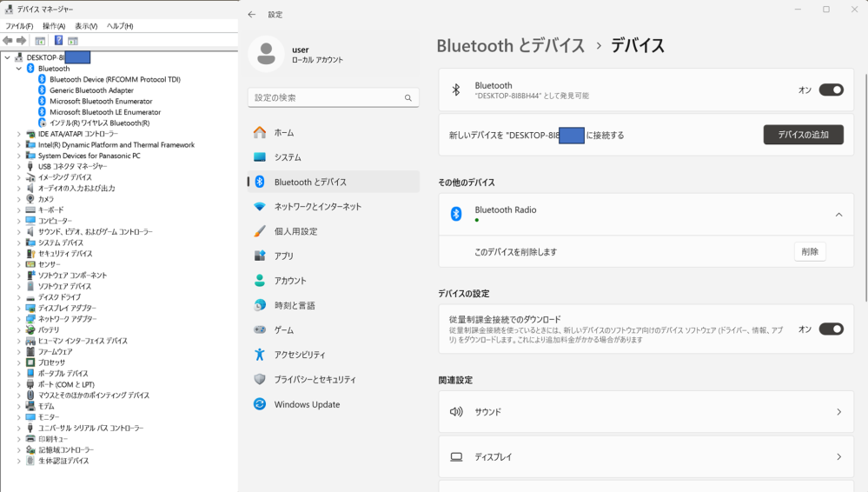This screenshot has height=492, width=868.
Task: Collapse the Bluetooth node in Device Manager
Action: (19, 68)
